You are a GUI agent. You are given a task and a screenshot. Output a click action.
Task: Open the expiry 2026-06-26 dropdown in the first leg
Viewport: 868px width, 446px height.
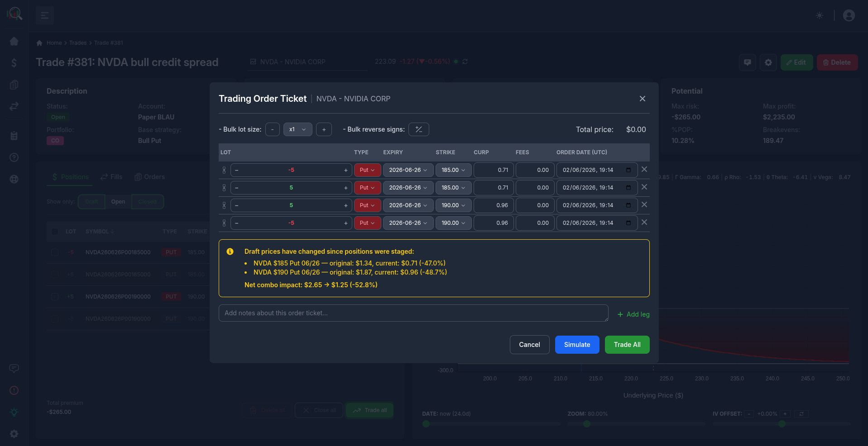coord(408,170)
